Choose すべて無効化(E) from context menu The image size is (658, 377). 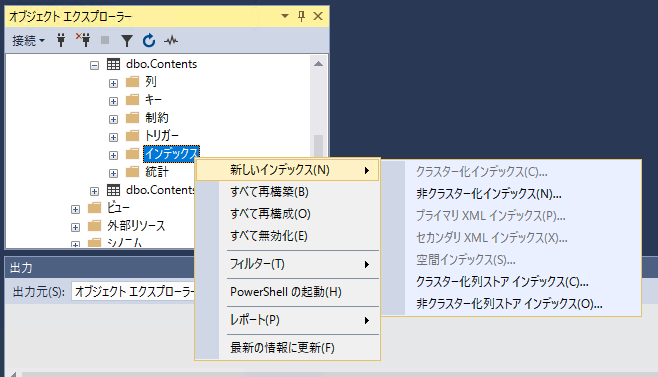(288, 236)
